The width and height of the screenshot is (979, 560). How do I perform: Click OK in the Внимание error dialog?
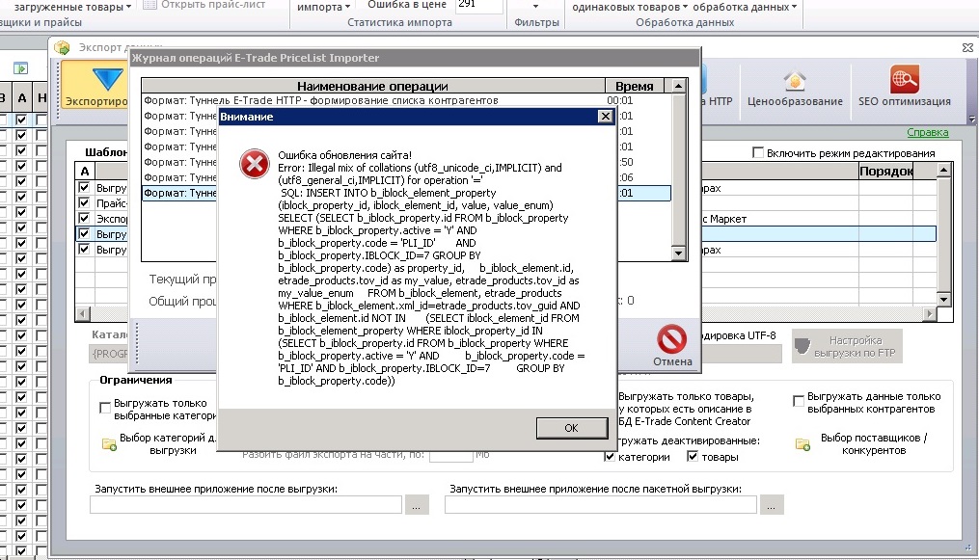click(x=571, y=428)
